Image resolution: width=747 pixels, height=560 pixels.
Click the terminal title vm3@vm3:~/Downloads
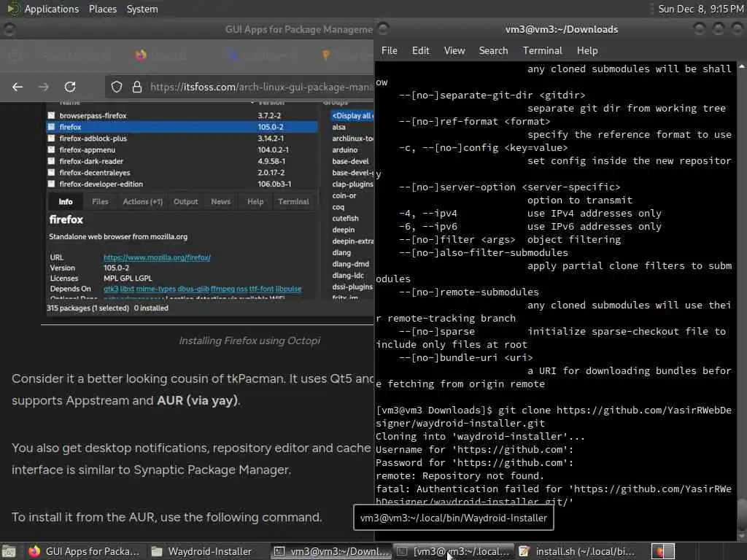(562, 29)
